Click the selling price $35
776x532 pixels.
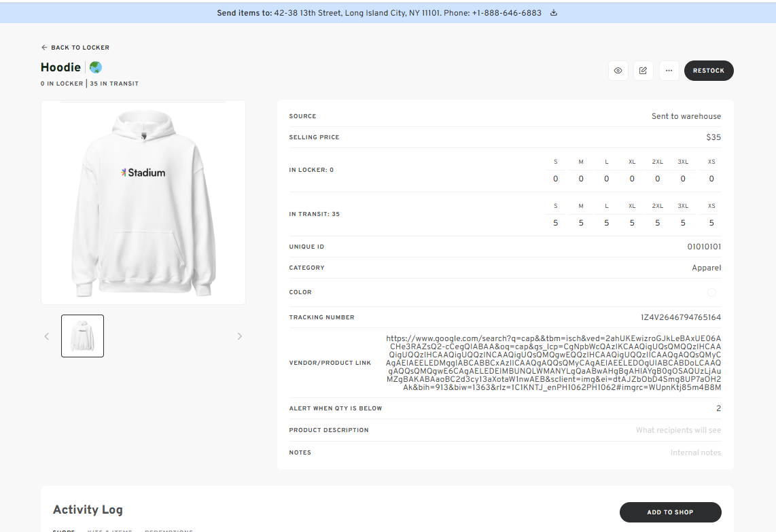pos(713,137)
